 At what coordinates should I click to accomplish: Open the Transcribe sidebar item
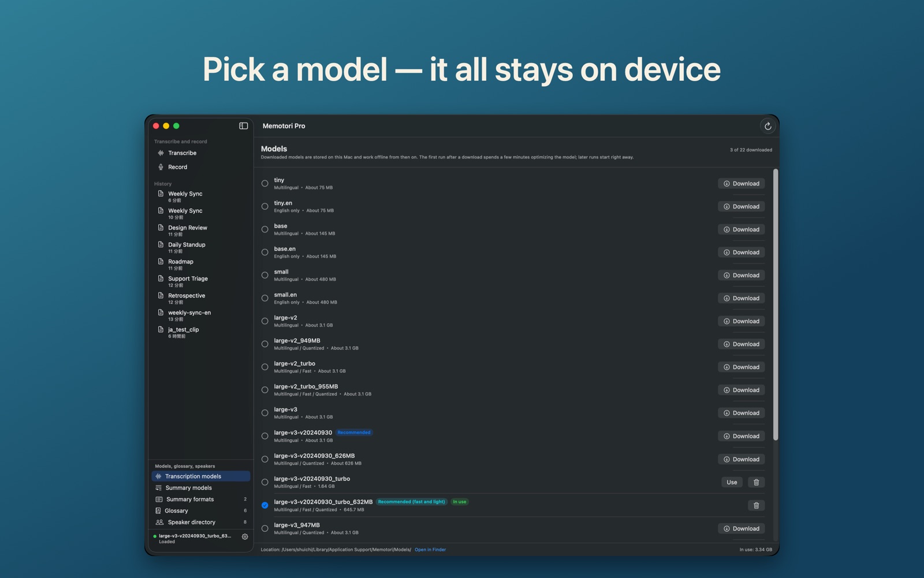point(200,153)
